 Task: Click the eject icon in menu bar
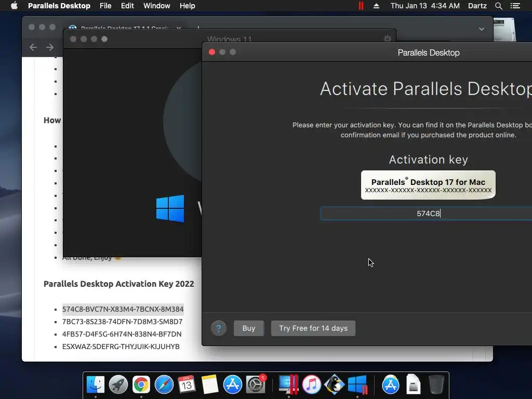[376, 6]
